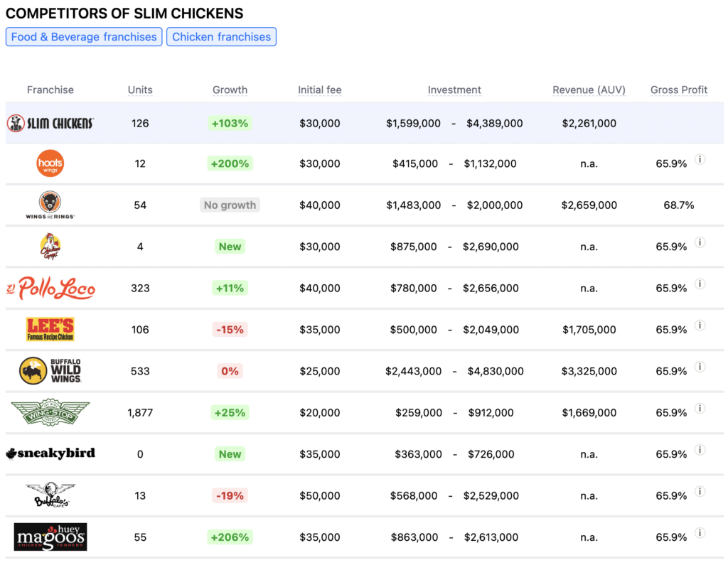Screen dimensions: 728x570
Task: Click the Growth column header
Action: (230, 90)
